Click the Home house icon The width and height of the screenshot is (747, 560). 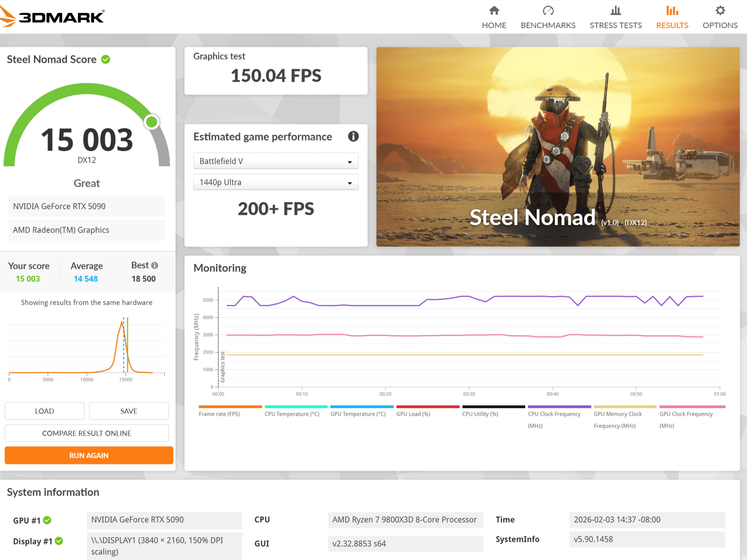pos(494,11)
